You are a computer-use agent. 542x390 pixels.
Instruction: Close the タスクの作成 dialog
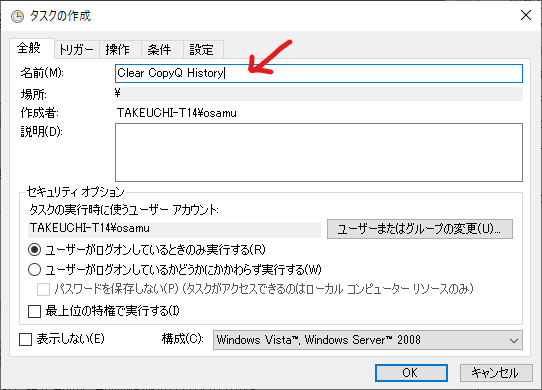526,15
